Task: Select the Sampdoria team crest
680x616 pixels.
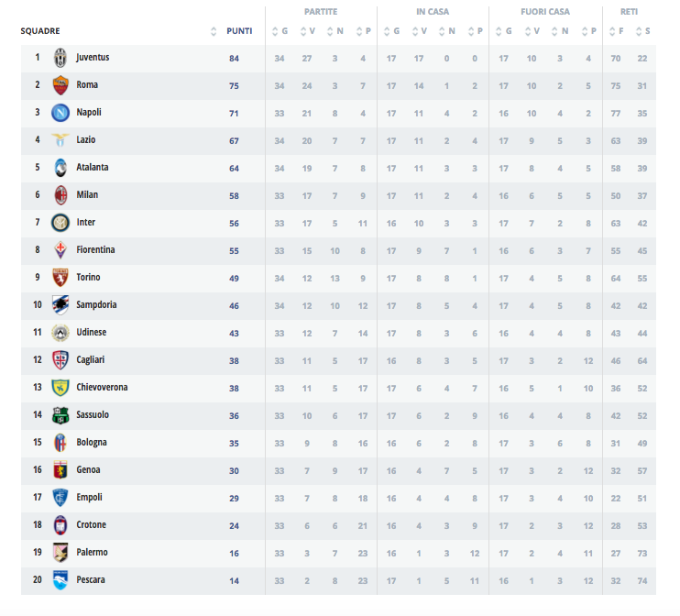Action: (60, 305)
